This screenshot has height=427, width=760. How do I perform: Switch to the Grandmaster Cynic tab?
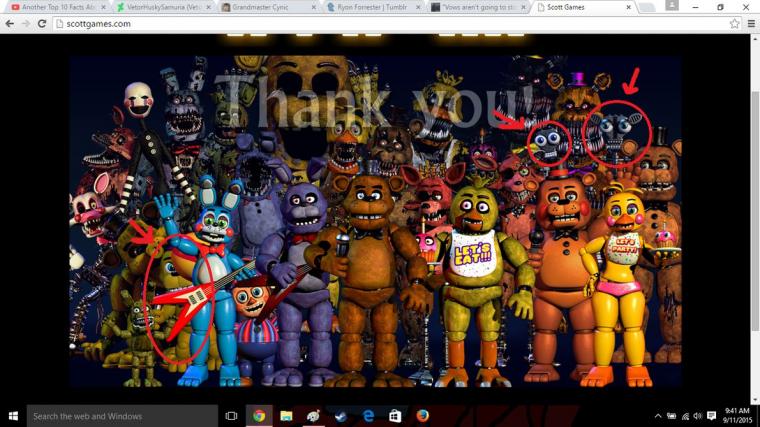tap(269, 7)
